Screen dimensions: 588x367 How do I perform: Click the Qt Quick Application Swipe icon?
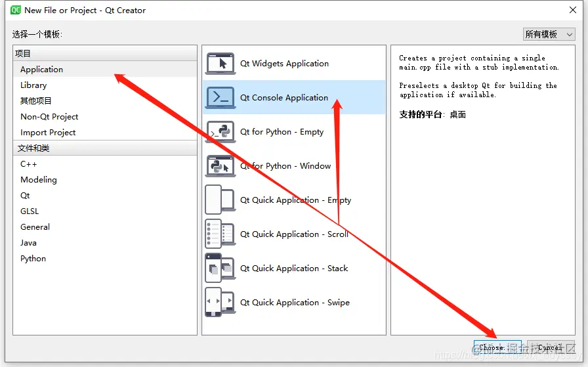pos(220,302)
